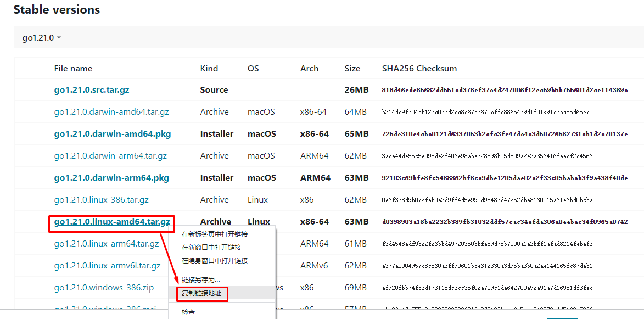Viewport: 644px width, 319px height.
Task: Select 检查 in the context menu
Action: [188, 312]
